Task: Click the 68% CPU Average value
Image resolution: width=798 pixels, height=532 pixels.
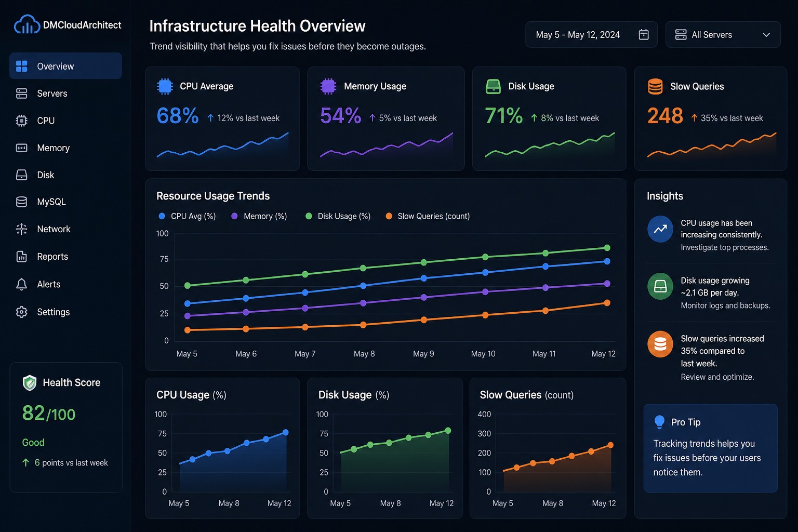Action: pos(178,115)
